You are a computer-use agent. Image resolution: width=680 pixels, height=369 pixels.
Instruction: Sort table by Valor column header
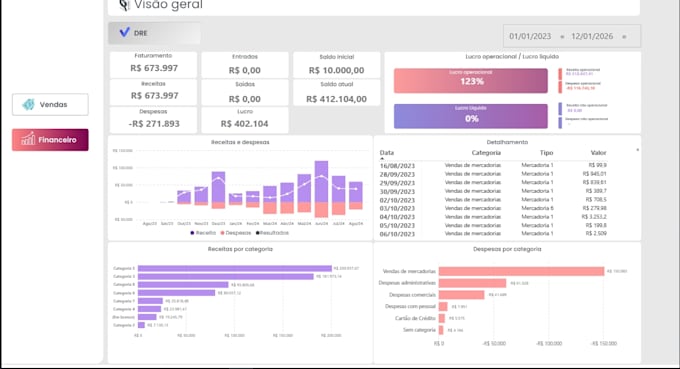coord(598,153)
